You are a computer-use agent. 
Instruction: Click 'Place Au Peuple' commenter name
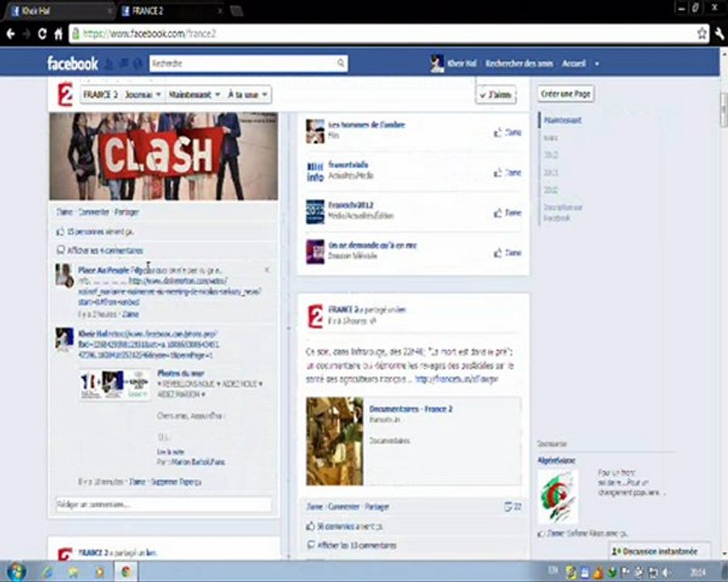click(x=104, y=270)
